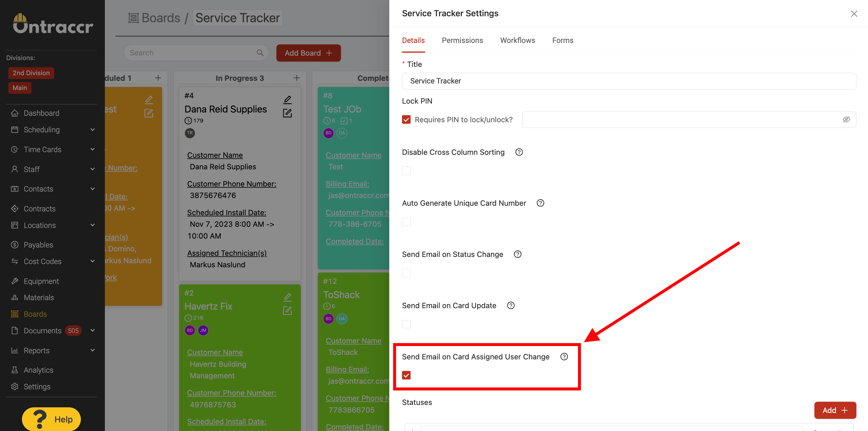
Task: Click edit-note icon on Dana Reid Supplies card
Action: pos(287,113)
